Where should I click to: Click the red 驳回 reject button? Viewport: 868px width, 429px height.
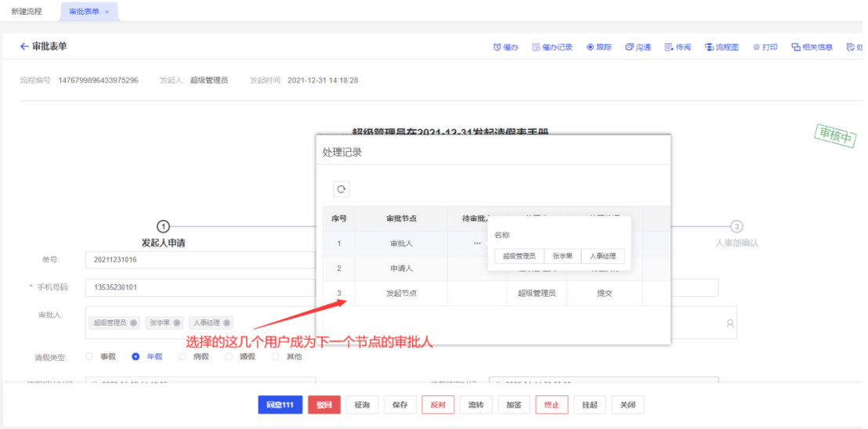point(324,405)
